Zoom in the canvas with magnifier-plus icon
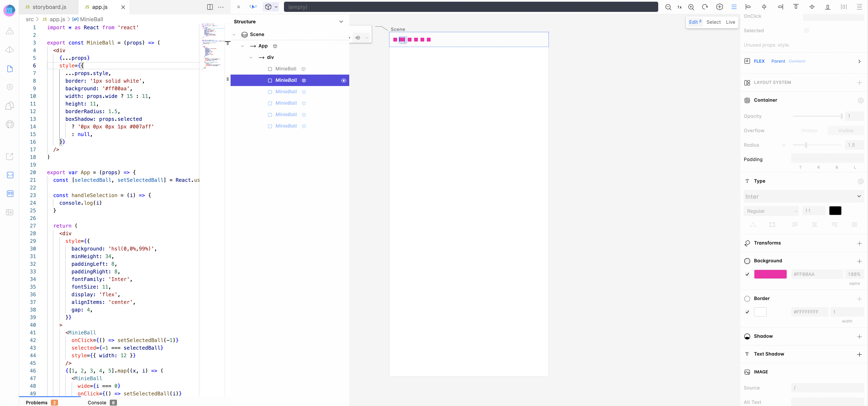This screenshot has height=406, width=868. (x=691, y=7)
